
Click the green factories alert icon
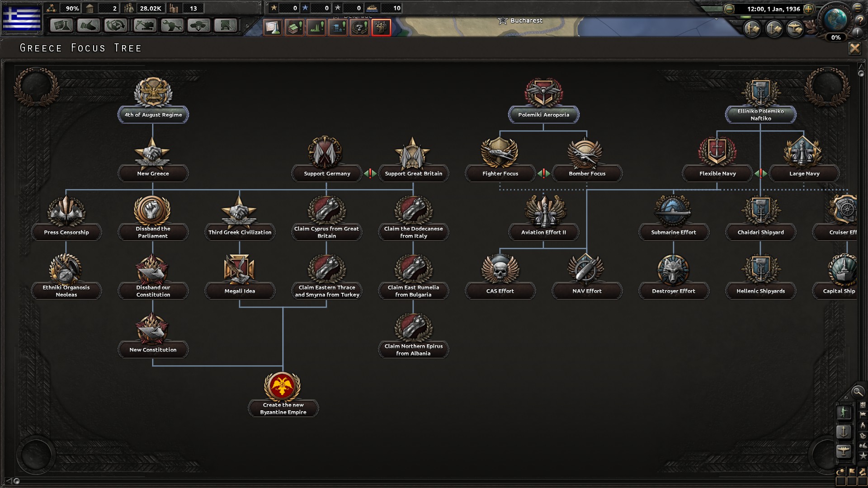pyautogui.click(x=316, y=28)
